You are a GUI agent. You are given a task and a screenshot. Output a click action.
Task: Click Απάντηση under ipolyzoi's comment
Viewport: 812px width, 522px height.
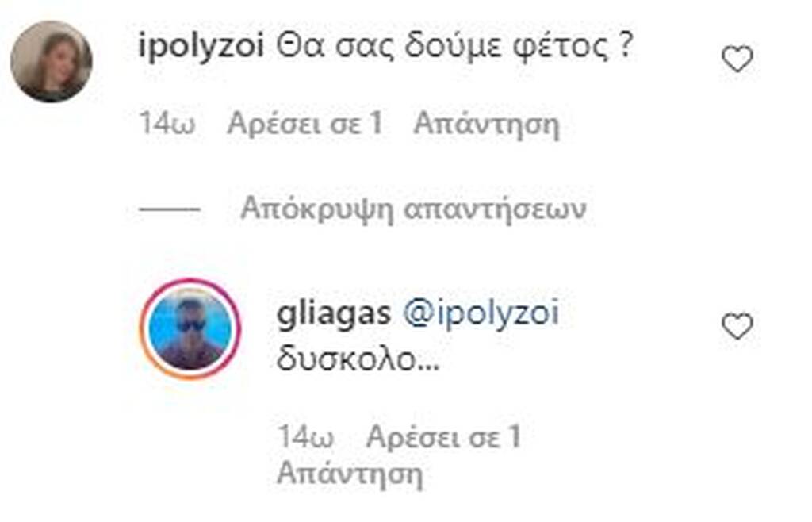click(487, 125)
